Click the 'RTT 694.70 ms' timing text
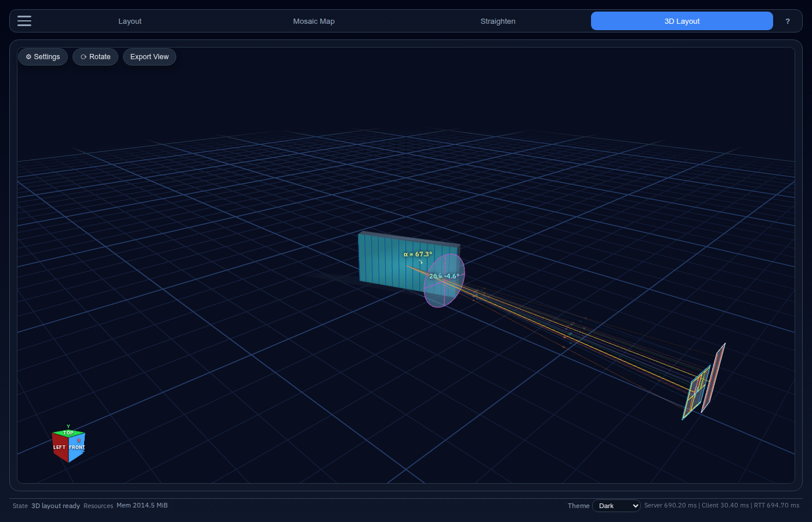 777,505
